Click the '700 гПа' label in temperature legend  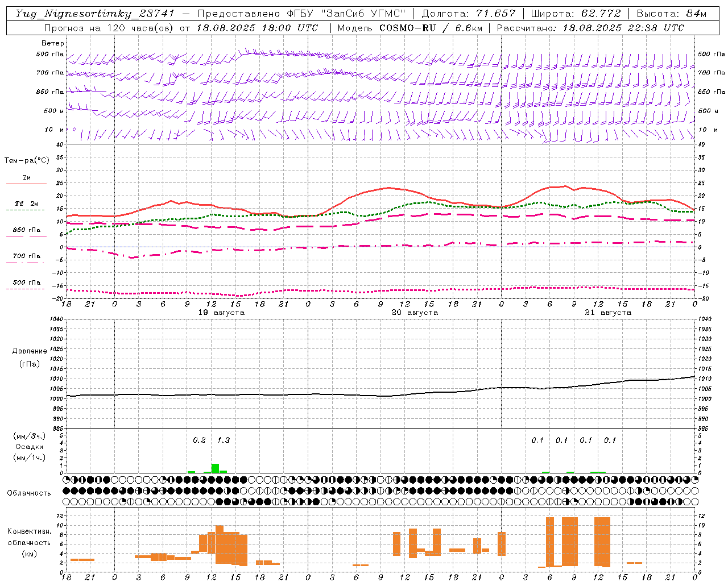[27, 256]
